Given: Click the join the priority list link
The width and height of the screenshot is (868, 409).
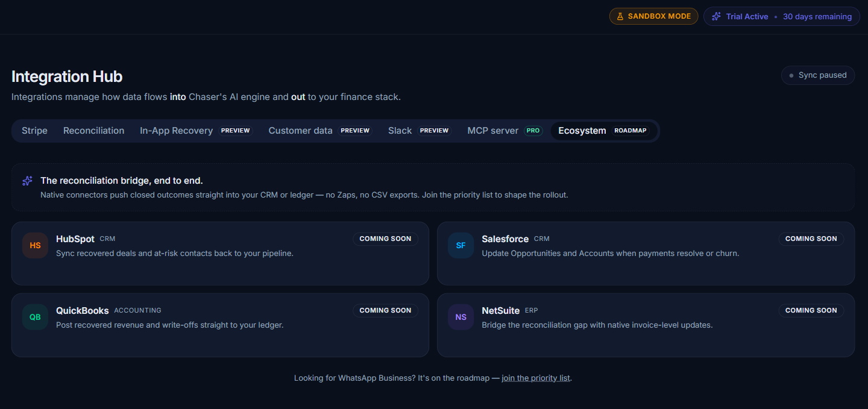Looking at the screenshot, I should coord(536,378).
